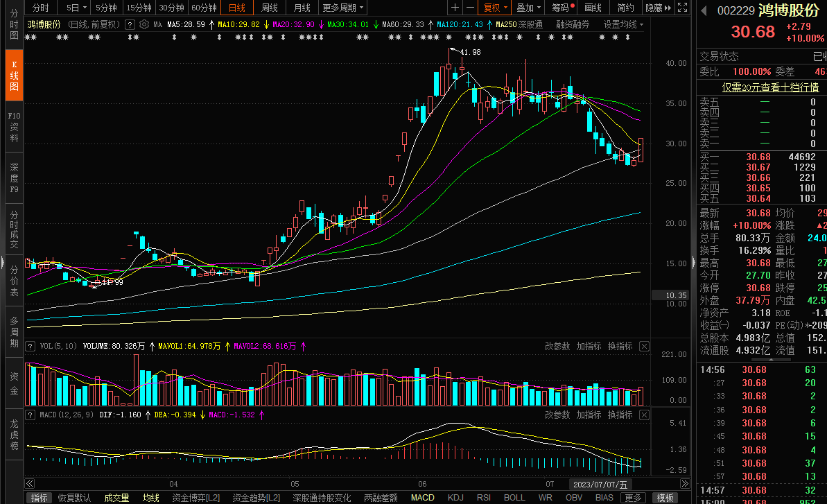This screenshot has width=827, height=504.
Task: Click 资金博弈[L2] indicator
Action: coord(195,498)
